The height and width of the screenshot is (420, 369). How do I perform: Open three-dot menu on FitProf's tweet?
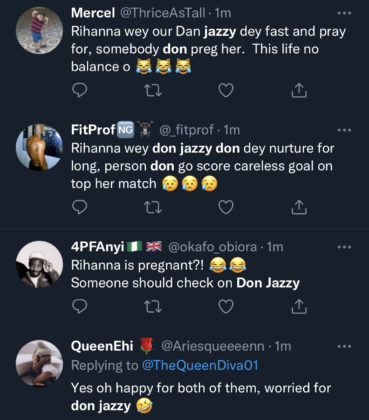coord(344,130)
